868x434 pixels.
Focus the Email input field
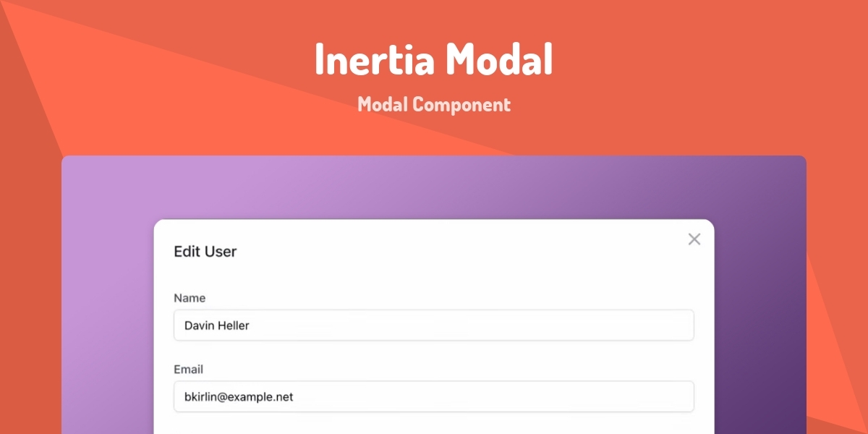click(x=434, y=397)
